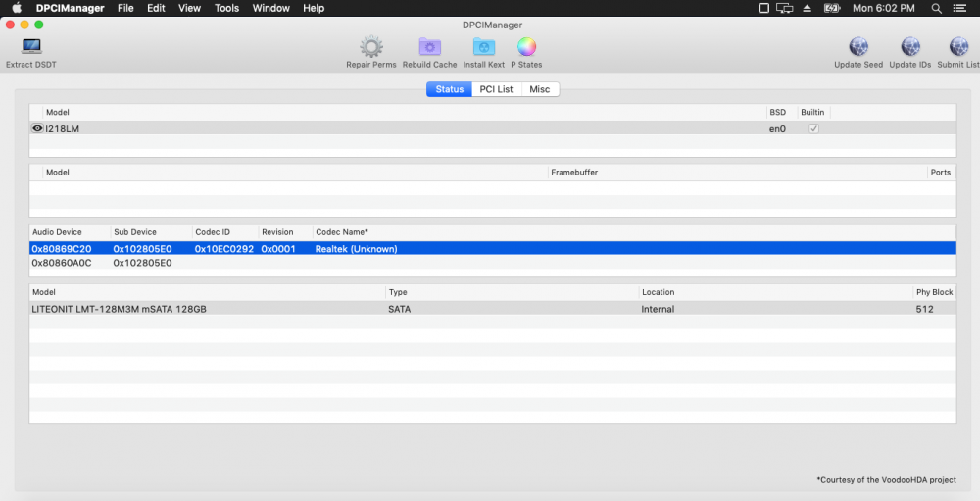This screenshot has height=501, width=980.
Task: Click the Rebuild Cache icon
Action: [429, 47]
